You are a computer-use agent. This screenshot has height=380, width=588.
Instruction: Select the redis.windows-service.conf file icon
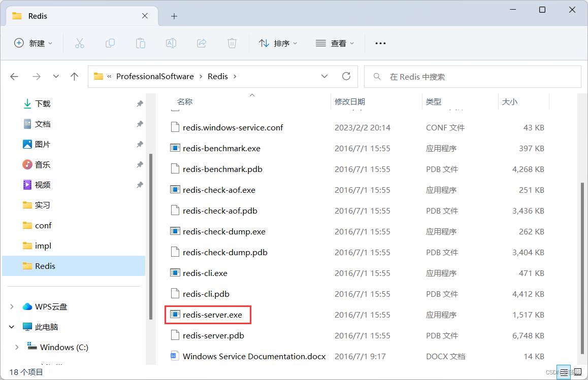(175, 127)
